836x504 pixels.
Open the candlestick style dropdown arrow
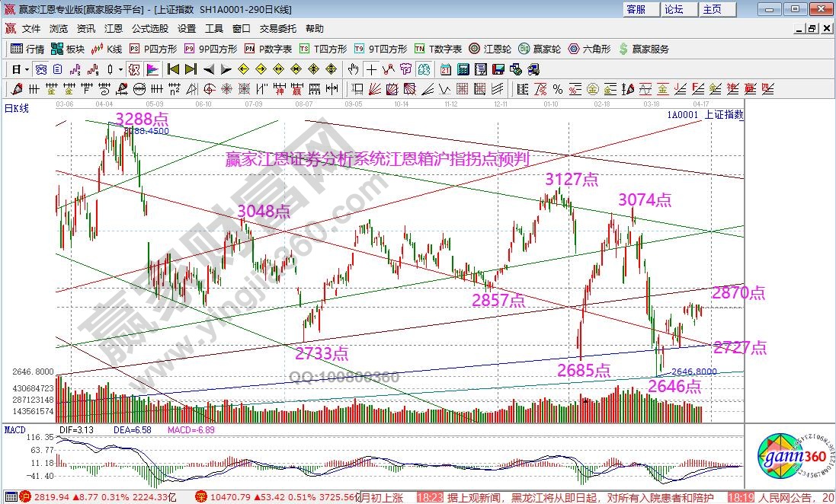point(120,69)
